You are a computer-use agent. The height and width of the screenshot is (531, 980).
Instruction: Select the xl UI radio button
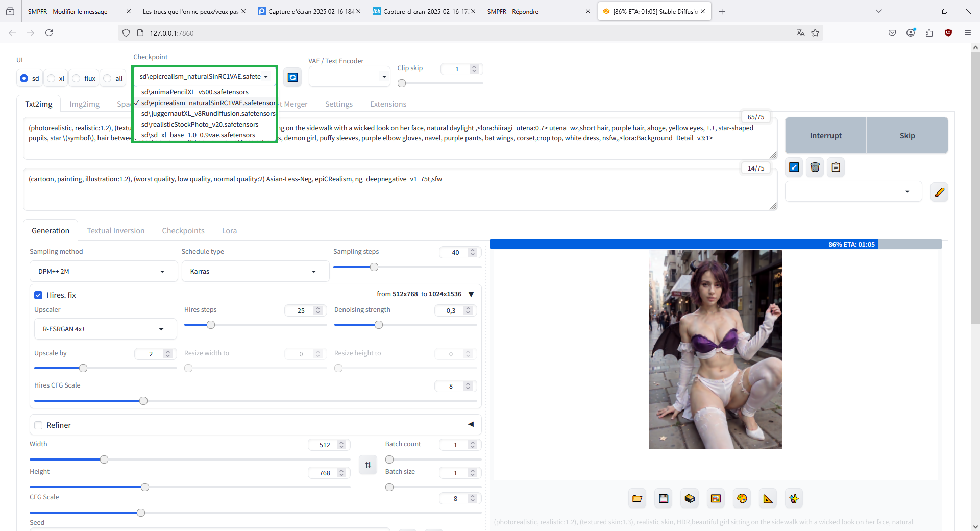[52, 78]
